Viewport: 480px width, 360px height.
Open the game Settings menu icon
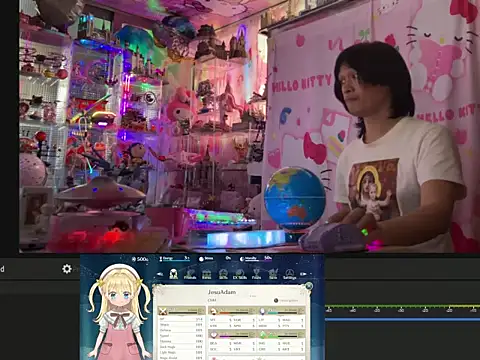click(x=290, y=274)
